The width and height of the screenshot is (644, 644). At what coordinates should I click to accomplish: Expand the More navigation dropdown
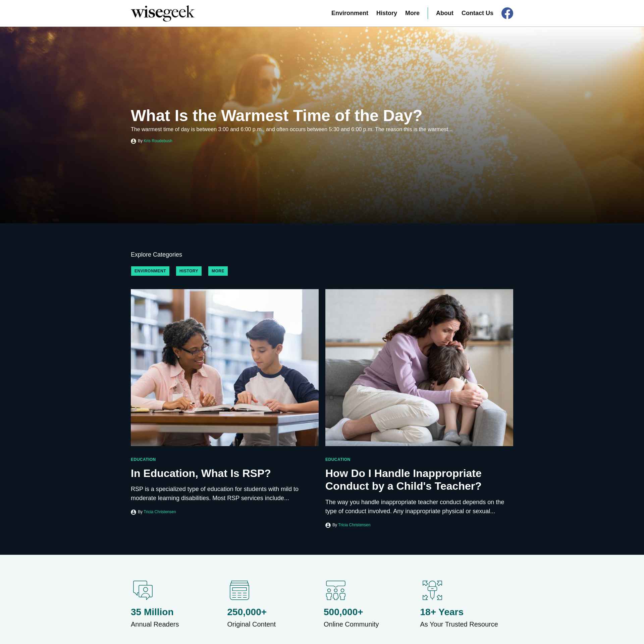click(x=412, y=13)
